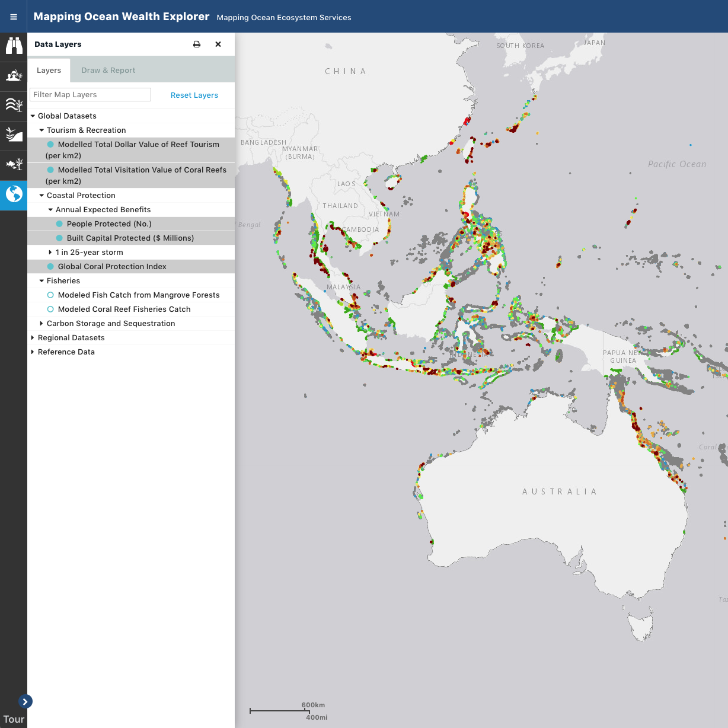728x728 pixels.
Task: Open the snorkeler Recreation and Tourism sidebar icon
Action: [x=14, y=76]
